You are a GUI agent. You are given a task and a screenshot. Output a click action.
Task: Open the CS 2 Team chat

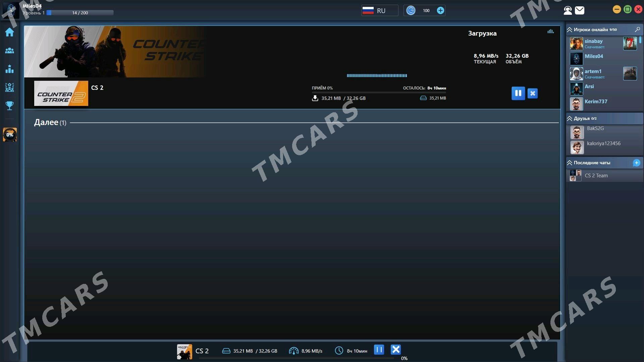coord(605,176)
